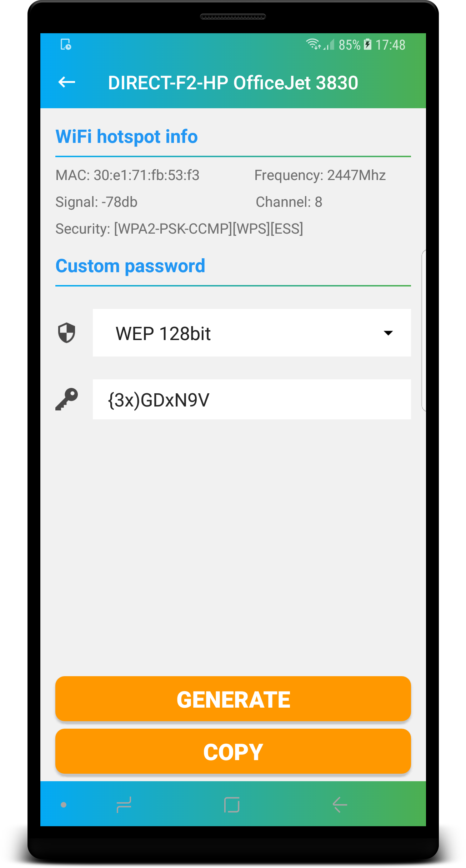Viewport: 466px width, 868px height.
Task: Tap the back arrow in the header
Action: click(x=67, y=83)
